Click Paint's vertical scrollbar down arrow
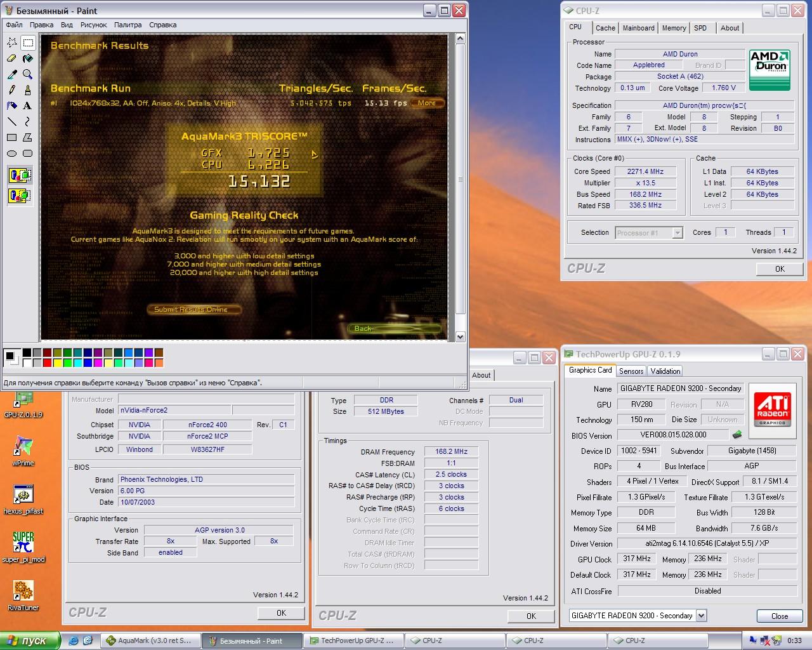Image resolution: width=812 pixels, height=650 pixels. (461, 336)
